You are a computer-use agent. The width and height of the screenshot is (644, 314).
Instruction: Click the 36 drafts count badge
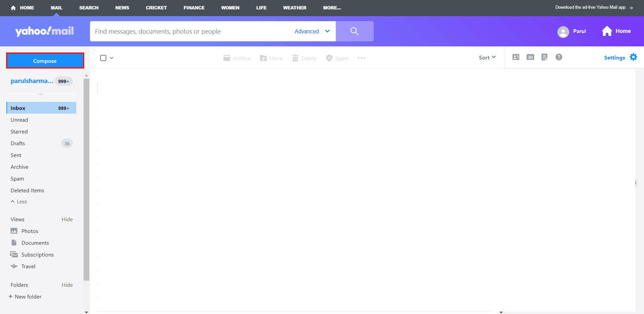(x=67, y=143)
